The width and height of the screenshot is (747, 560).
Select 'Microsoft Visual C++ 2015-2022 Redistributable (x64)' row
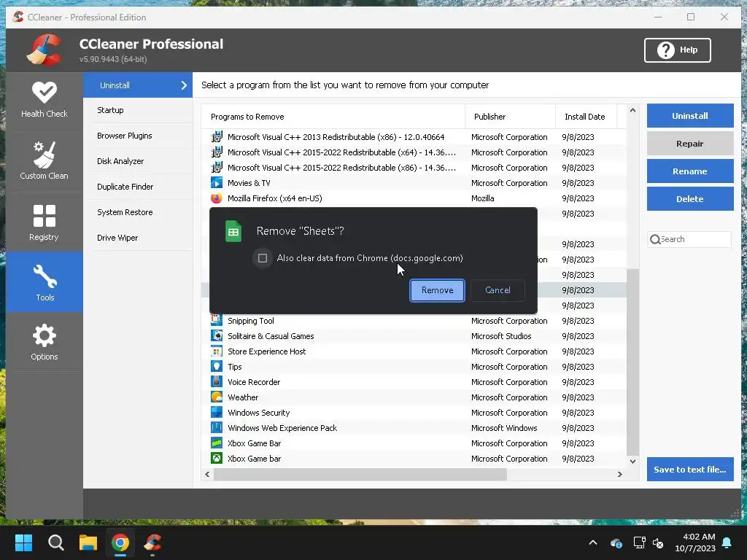414,152
